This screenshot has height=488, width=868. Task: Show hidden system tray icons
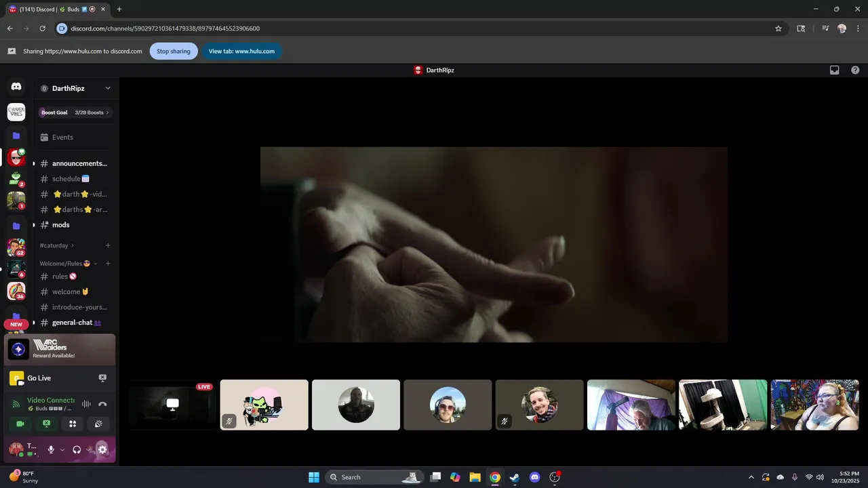751,477
